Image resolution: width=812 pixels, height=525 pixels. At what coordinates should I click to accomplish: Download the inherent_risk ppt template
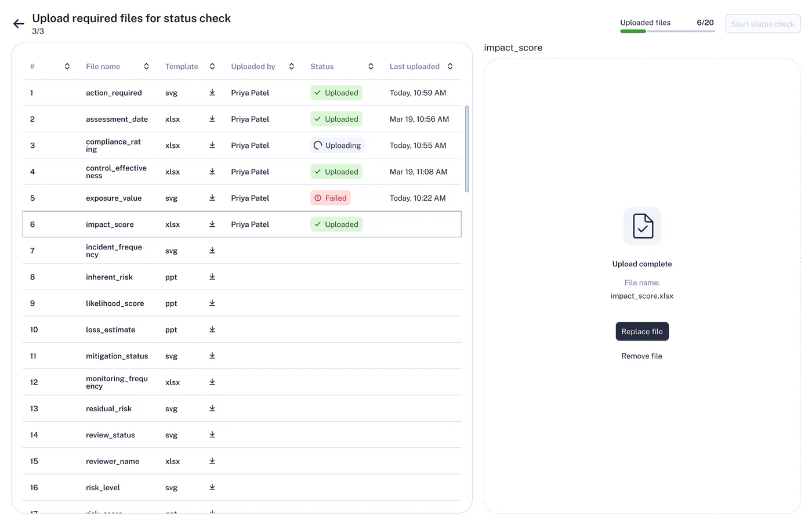[x=212, y=277]
